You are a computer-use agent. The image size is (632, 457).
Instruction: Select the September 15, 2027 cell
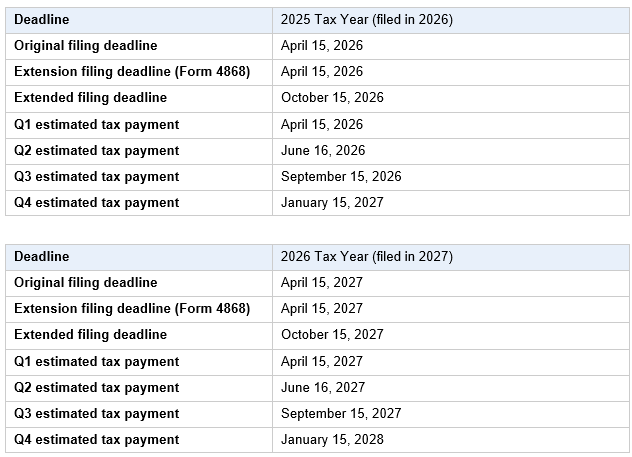[341, 414]
